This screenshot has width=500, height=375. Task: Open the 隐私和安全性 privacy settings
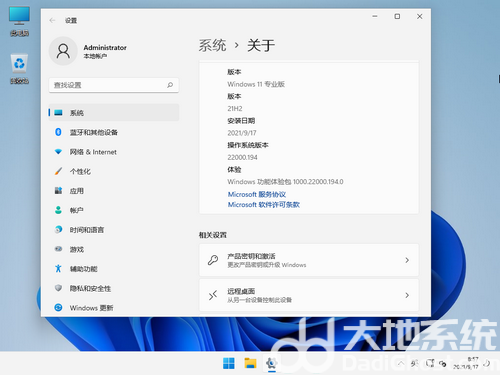(x=114, y=288)
